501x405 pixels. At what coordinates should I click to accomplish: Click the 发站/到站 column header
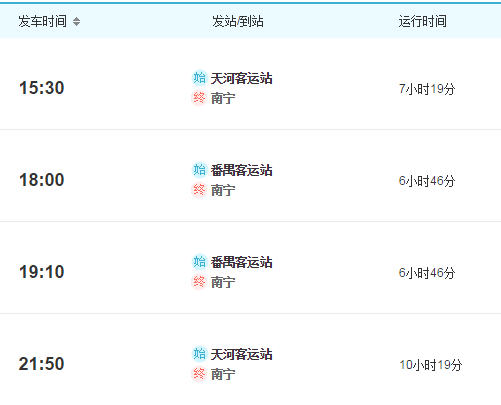click(x=238, y=21)
